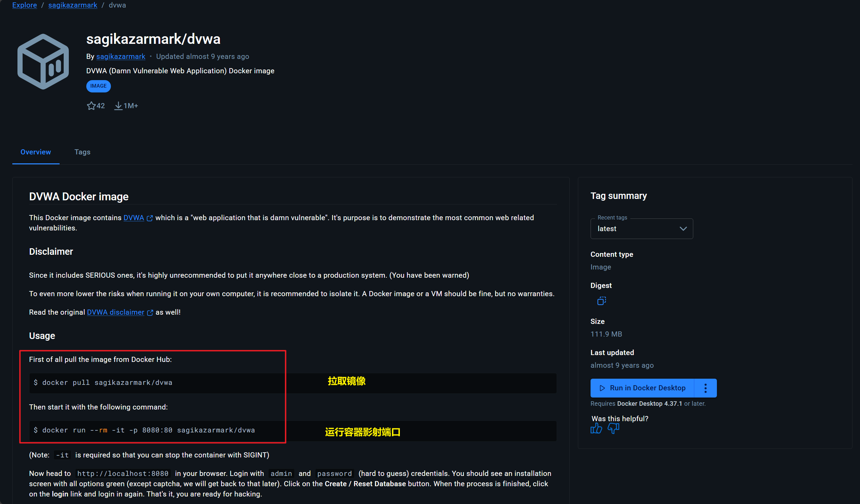Go to Explore in the breadcrumb

click(24, 5)
